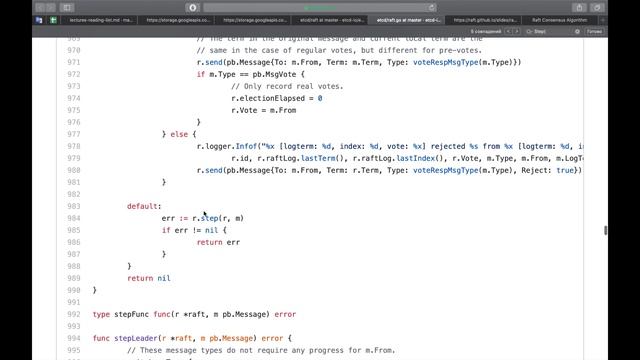Click 'Reject: true' on line 980
This screenshot has width=640, height=360.
click(547, 170)
